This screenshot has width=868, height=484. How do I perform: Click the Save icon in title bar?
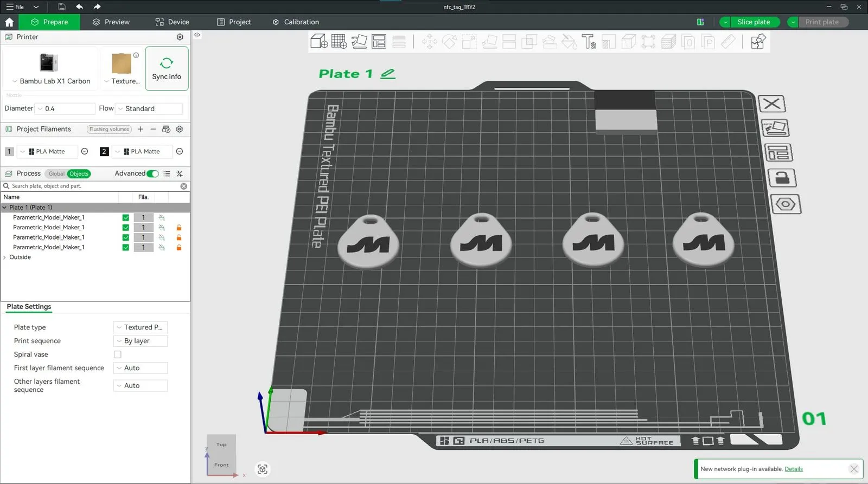pos(62,7)
